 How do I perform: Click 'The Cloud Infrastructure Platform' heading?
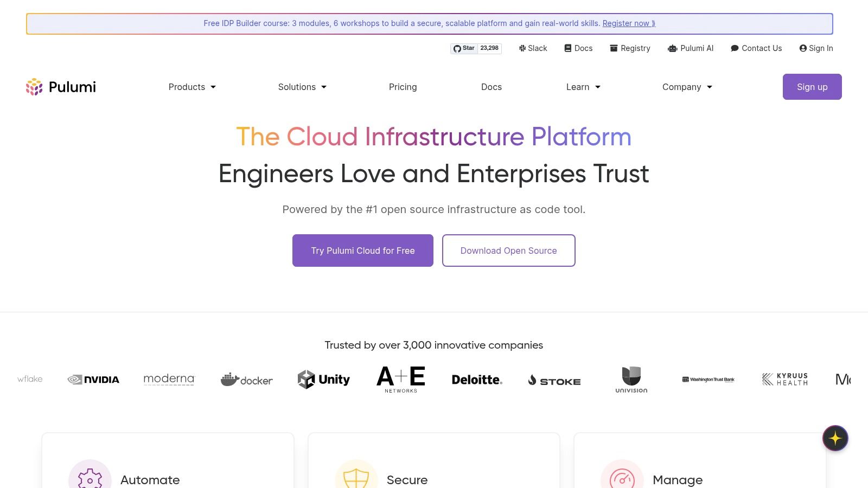coord(434,137)
